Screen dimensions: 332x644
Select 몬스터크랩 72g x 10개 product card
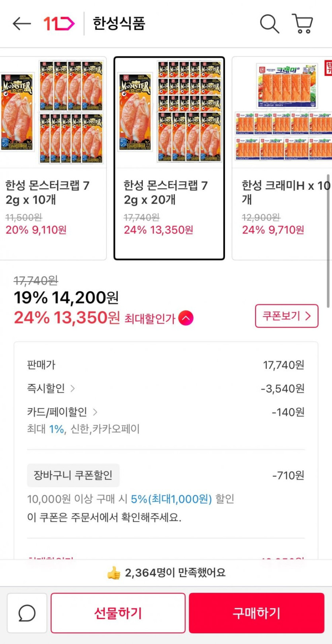pos(52,158)
